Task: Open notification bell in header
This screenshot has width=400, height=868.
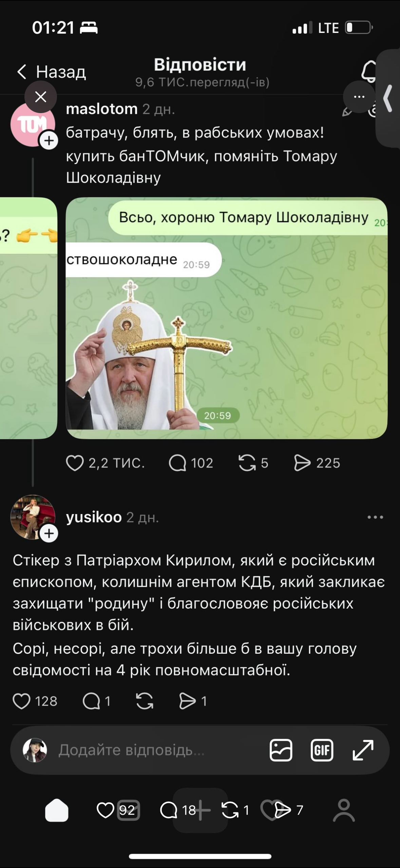Action: pos(369,72)
